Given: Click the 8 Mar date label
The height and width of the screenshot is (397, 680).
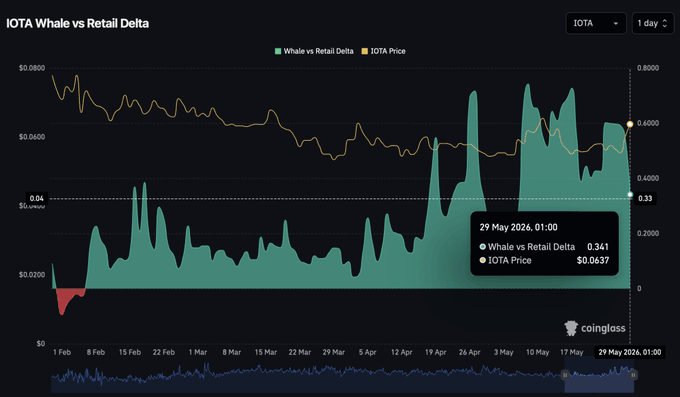Looking at the screenshot, I should [x=232, y=352].
